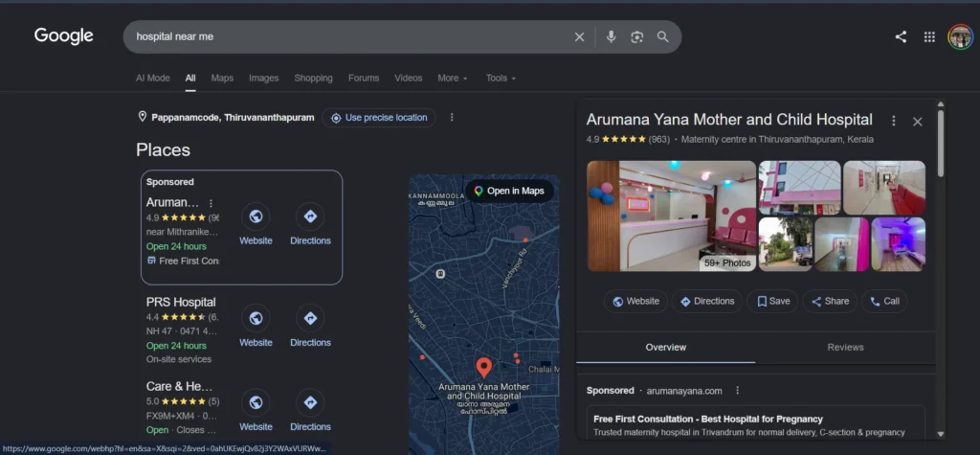The height and width of the screenshot is (455, 980).
Task: Click the Arumana Yana Mother and Child Hospital heading
Action: tap(729, 120)
